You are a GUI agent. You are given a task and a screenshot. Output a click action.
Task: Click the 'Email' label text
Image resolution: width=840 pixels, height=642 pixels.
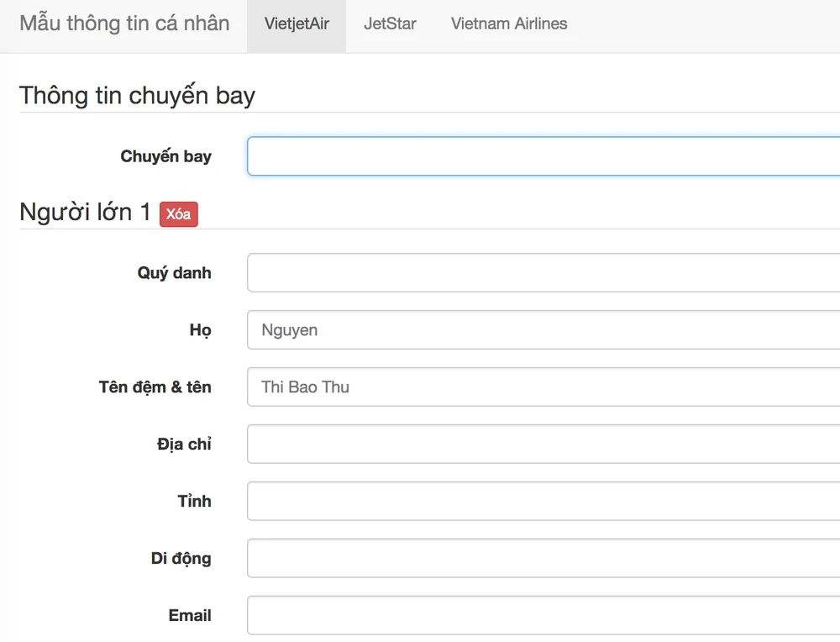[x=190, y=616]
